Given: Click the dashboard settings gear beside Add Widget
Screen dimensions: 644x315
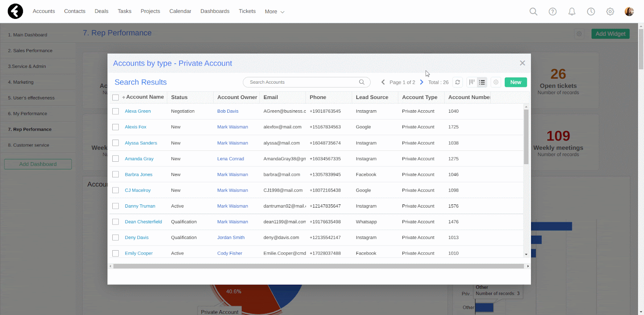Looking at the screenshot, I should click(579, 34).
